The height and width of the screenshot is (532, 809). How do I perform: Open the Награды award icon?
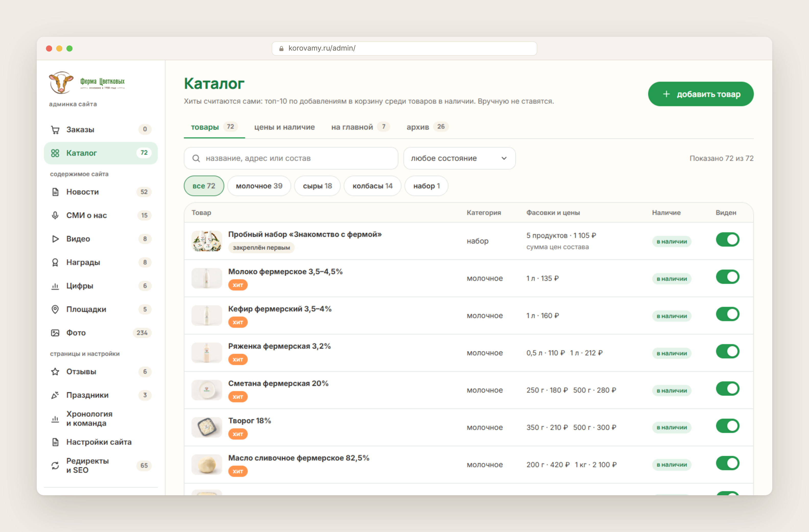point(55,262)
